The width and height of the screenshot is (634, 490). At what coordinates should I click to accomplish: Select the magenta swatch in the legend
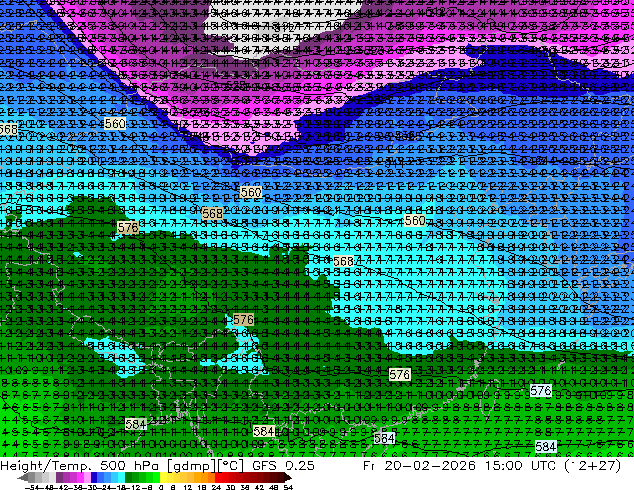tap(80, 477)
